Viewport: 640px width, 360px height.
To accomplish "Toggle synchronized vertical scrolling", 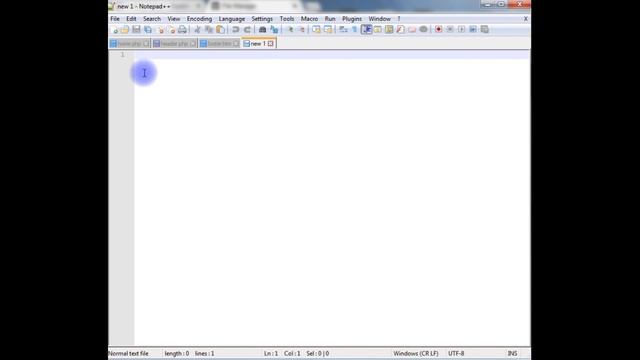I will 316,29.
